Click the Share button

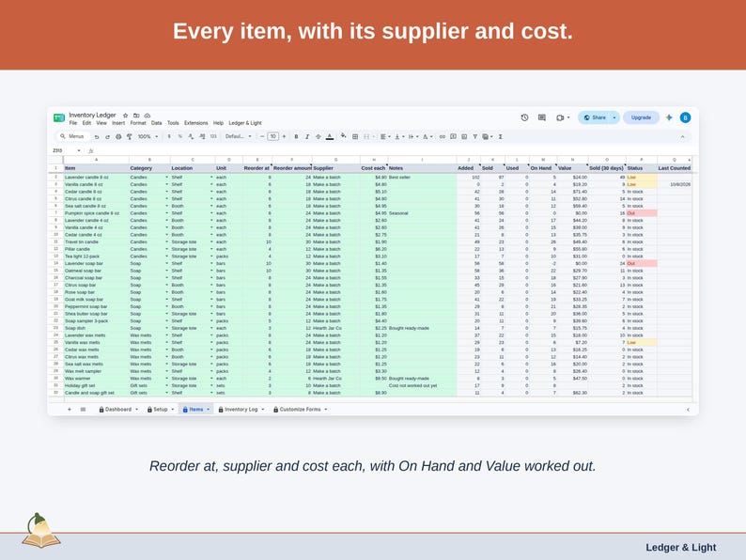[x=595, y=117]
